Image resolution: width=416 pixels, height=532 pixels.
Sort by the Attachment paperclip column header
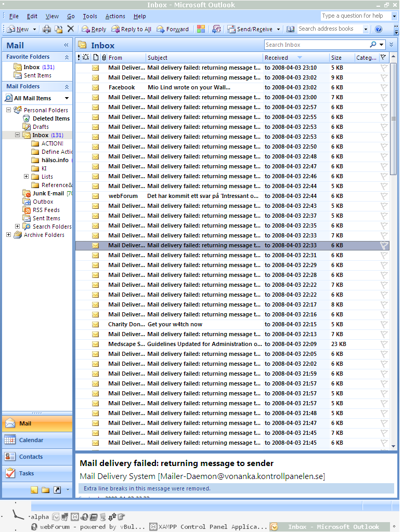(104, 57)
